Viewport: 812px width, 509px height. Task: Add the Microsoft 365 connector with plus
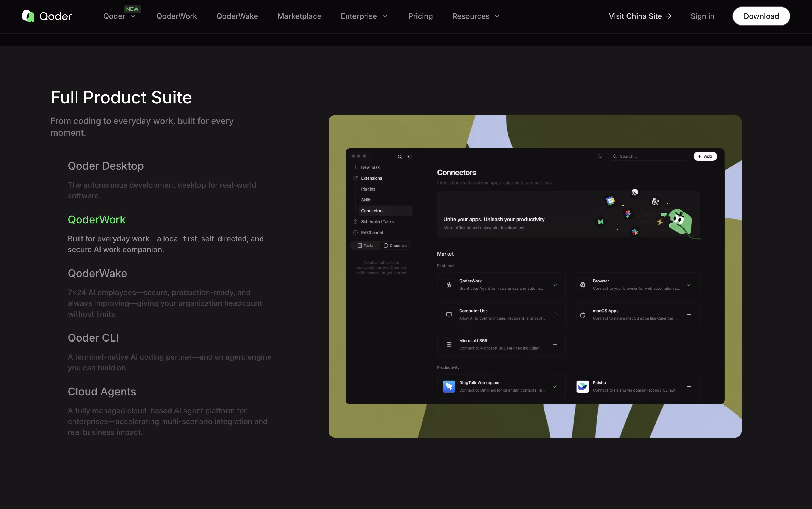[555, 345]
